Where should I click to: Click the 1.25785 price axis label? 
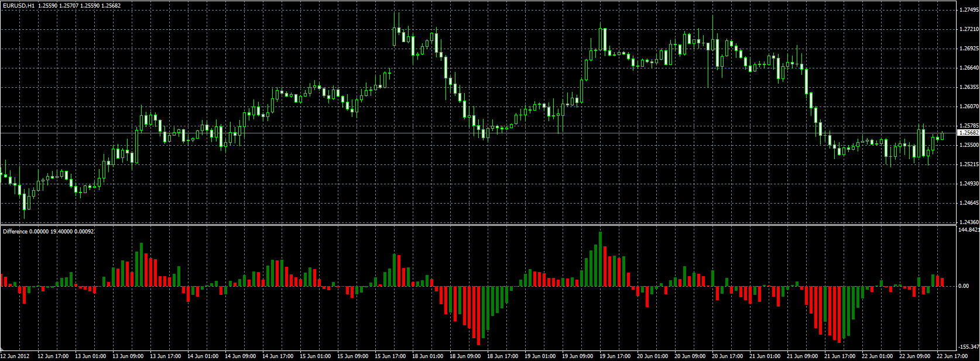(969, 126)
